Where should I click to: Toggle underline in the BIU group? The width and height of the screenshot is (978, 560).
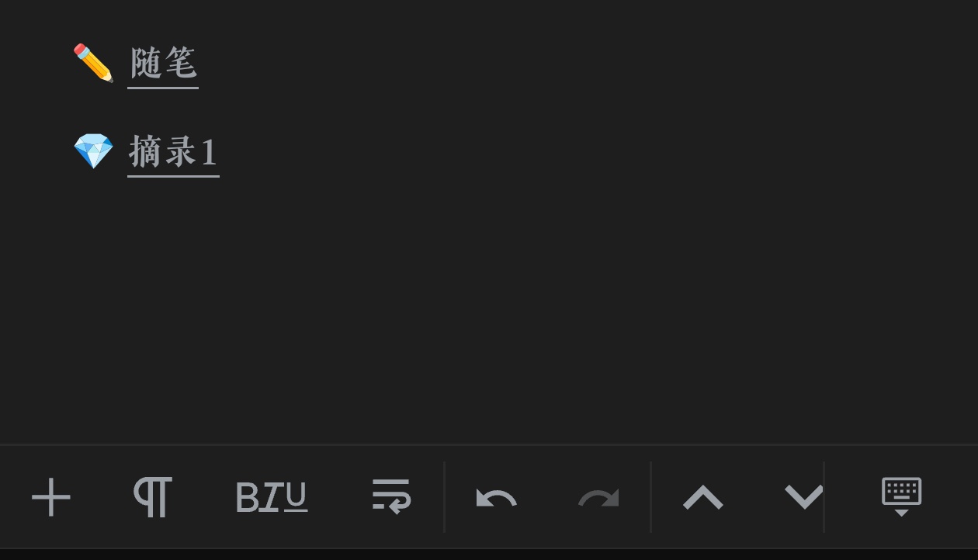coord(297,497)
